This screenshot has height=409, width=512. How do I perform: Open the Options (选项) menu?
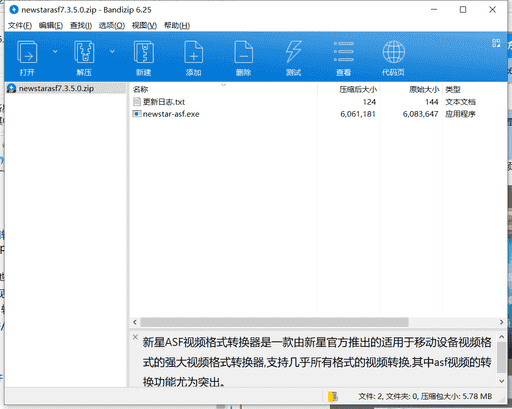pos(112,26)
